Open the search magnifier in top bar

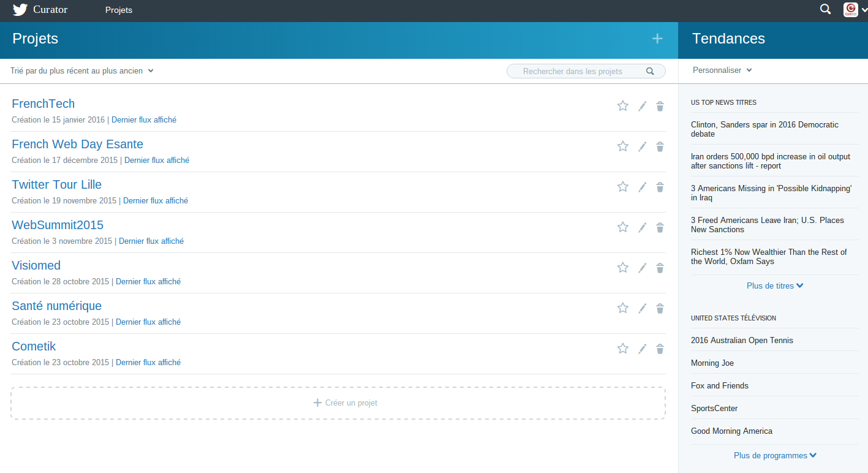pyautogui.click(x=825, y=9)
